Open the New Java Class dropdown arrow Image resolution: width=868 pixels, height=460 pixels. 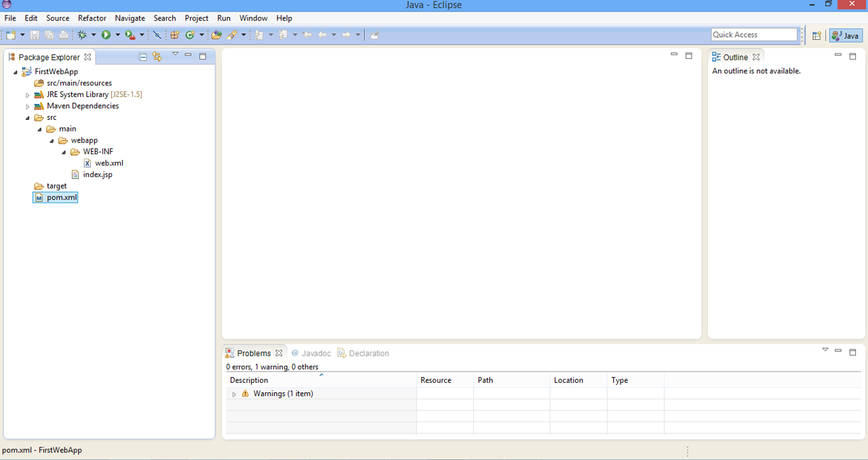(x=201, y=35)
